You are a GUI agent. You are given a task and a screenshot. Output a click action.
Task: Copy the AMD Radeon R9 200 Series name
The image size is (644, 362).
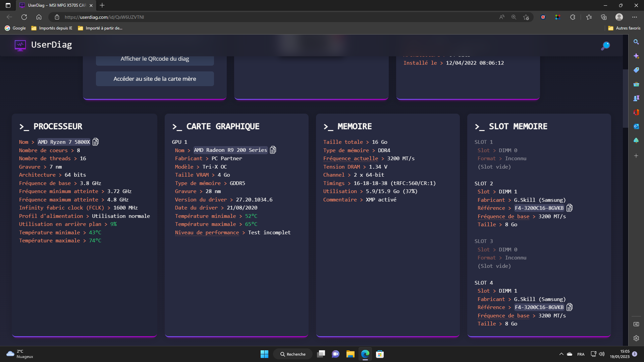click(x=273, y=150)
